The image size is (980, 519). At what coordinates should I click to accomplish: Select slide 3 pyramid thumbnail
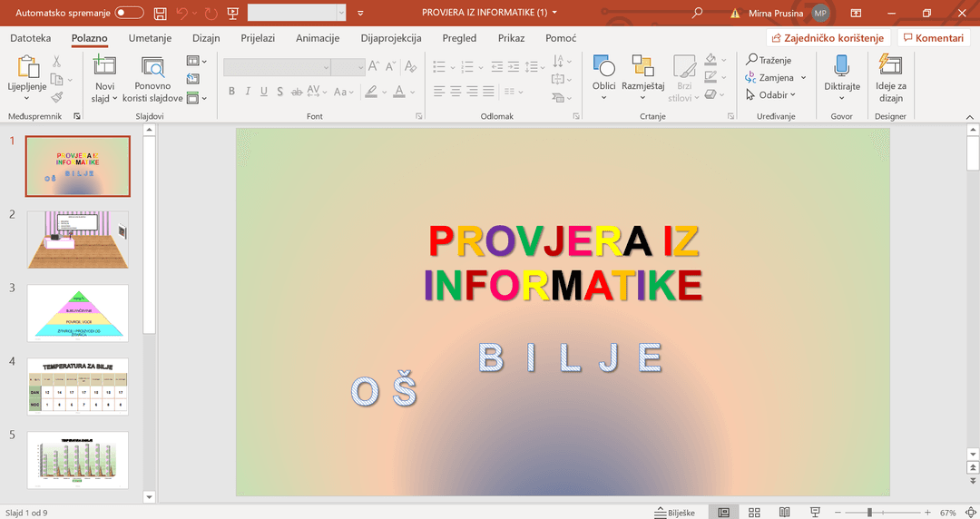click(x=78, y=313)
